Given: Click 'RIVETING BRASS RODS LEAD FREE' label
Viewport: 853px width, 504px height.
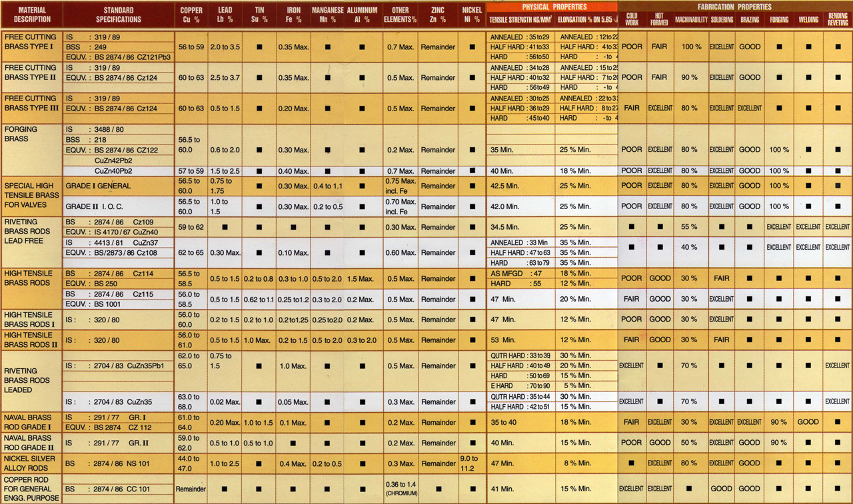Looking at the screenshot, I should pyautogui.click(x=27, y=231).
